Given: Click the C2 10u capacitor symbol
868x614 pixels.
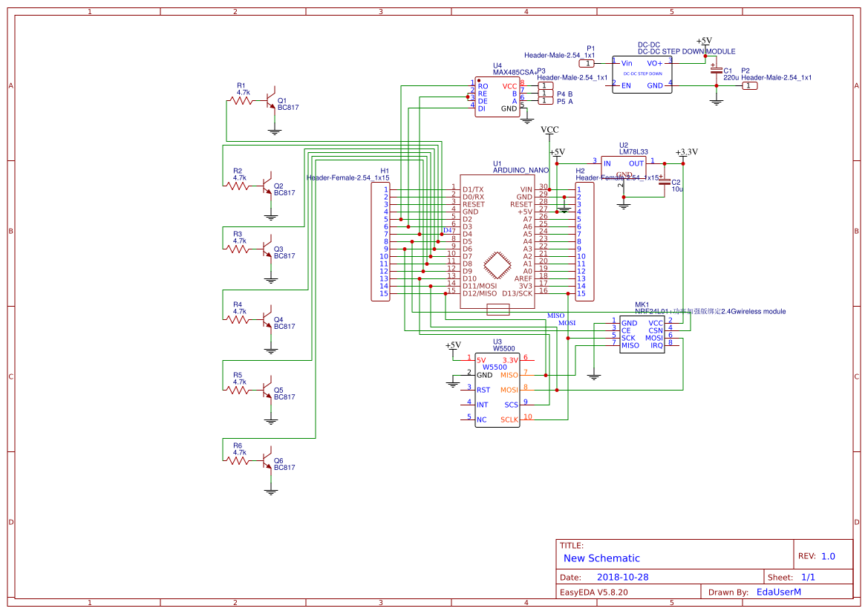Looking at the screenshot, I should coord(665,182).
